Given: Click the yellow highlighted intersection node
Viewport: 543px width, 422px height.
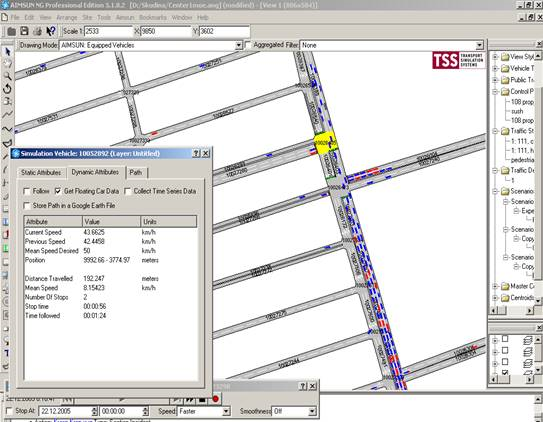Looking at the screenshot, I should (325, 142).
